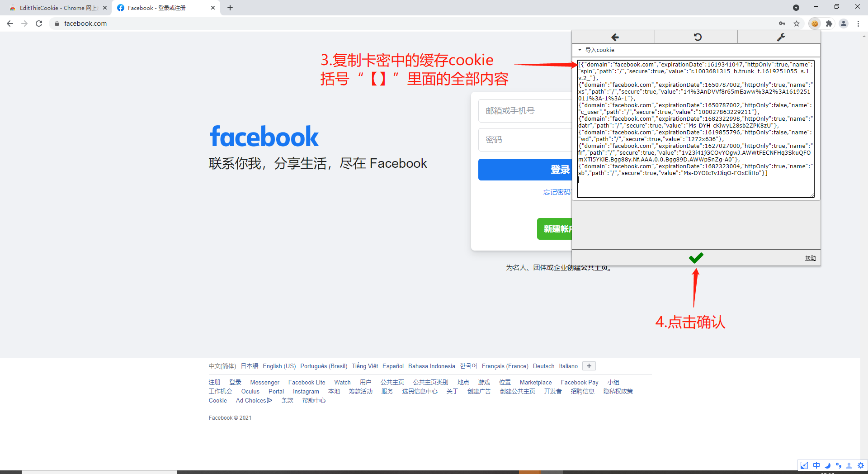868x474 pixels.
Task: Open the Instagram footer link
Action: coord(306,391)
